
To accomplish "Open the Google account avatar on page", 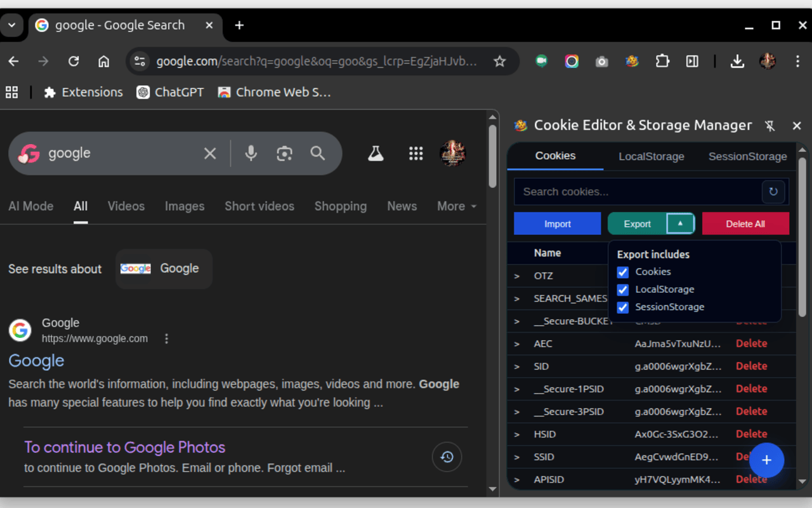I will [453, 153].
